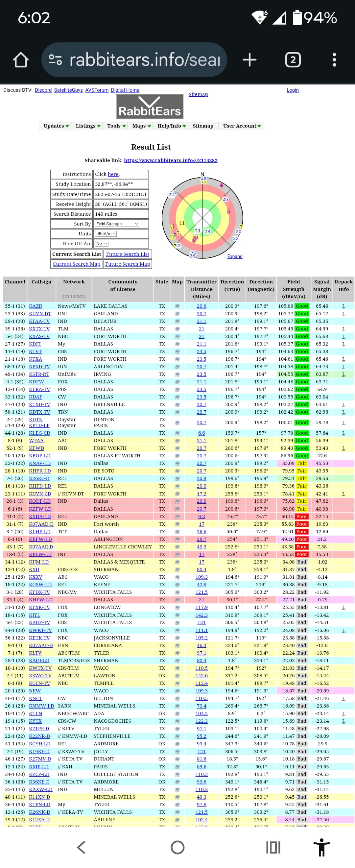
Task: Tap the accessibility shortcut icon
Action: click(x=321, y=847)
